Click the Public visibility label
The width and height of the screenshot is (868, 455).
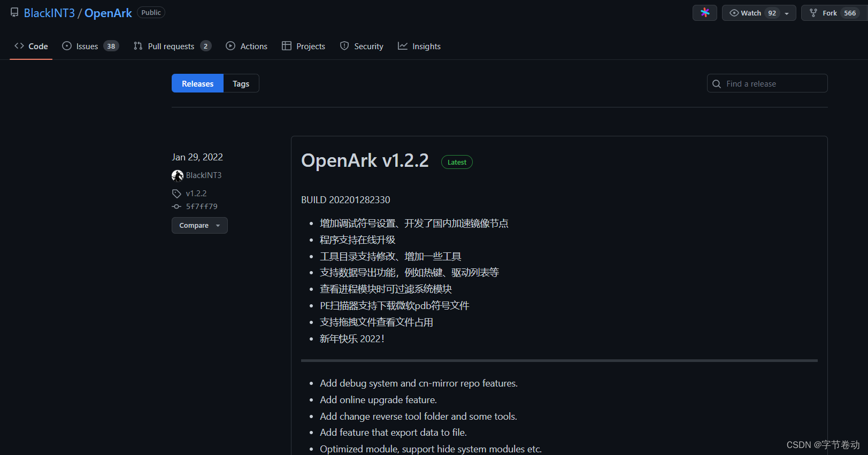pyautogui.click(x=151, y=12)
